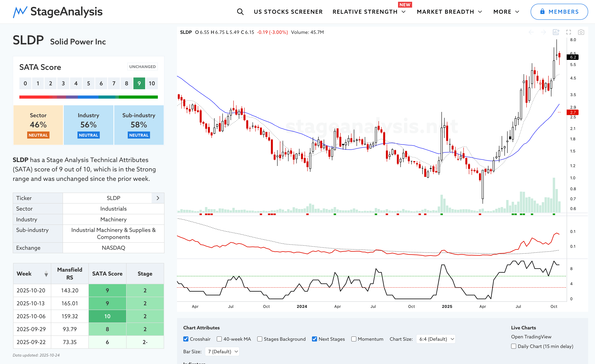The image size is (595, 364).
Task: Toggle chart fullscreen mode icon
Action: coord(568,32)
